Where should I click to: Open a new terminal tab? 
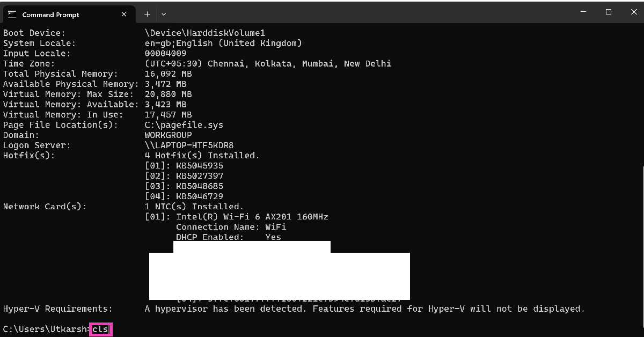(x=147, y=14)
